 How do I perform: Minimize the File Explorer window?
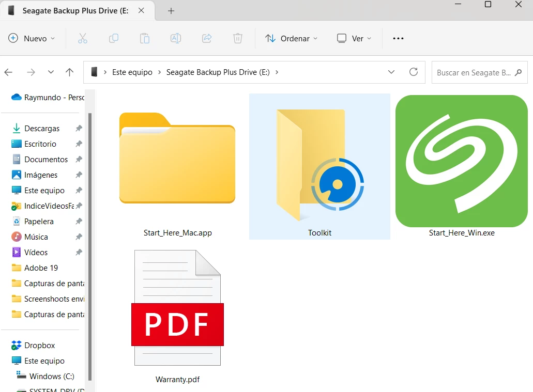pyautogui.click(x=458, y=4)
